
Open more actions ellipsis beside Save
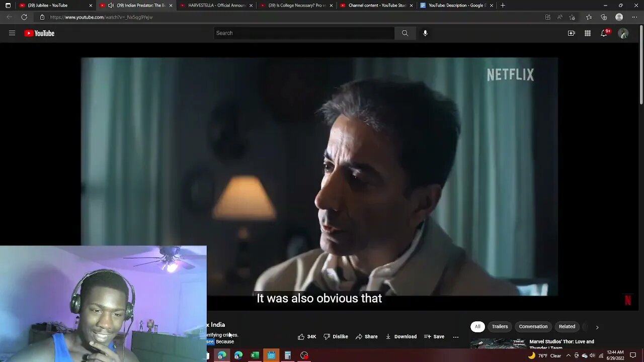tap(456, 336)
